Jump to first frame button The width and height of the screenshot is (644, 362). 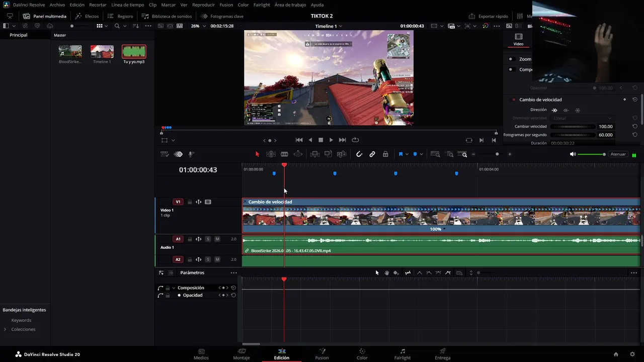pyautogui.click(x=299, y=140)
